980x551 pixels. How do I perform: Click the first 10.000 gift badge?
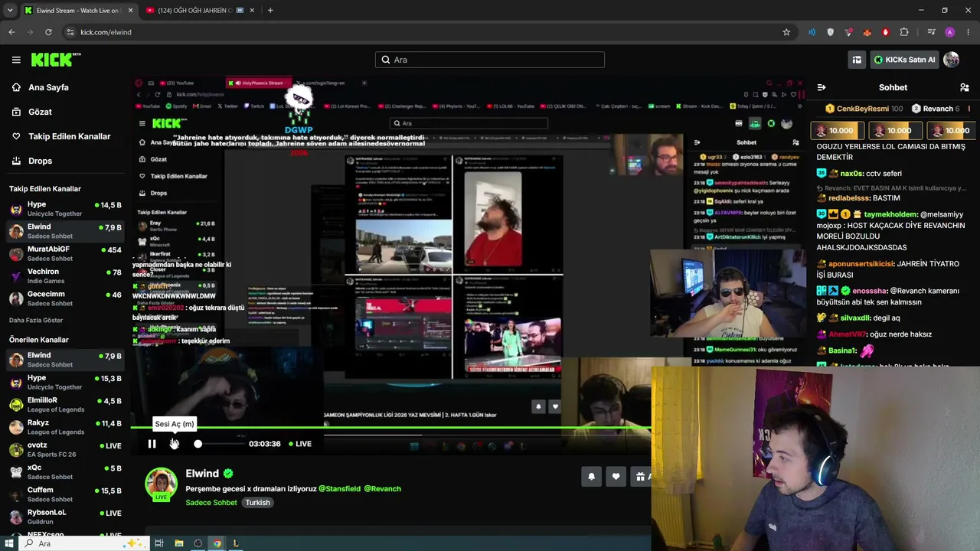838,131
